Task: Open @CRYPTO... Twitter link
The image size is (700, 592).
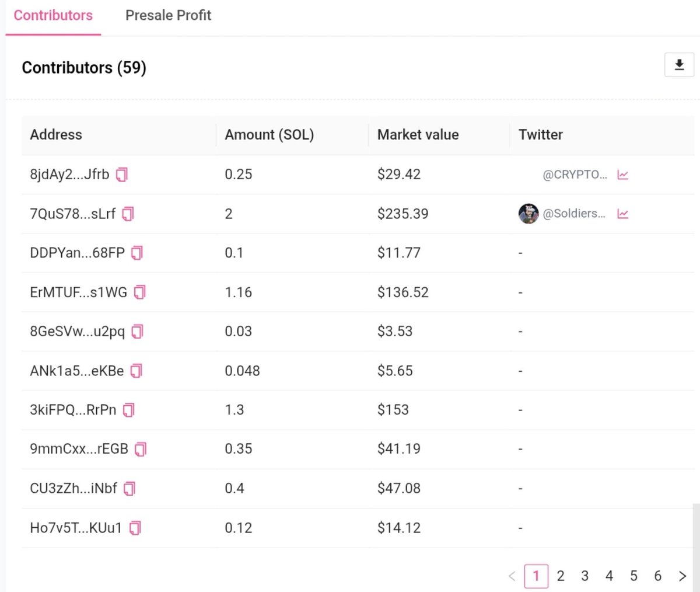Action: click(x=575, y=175)
